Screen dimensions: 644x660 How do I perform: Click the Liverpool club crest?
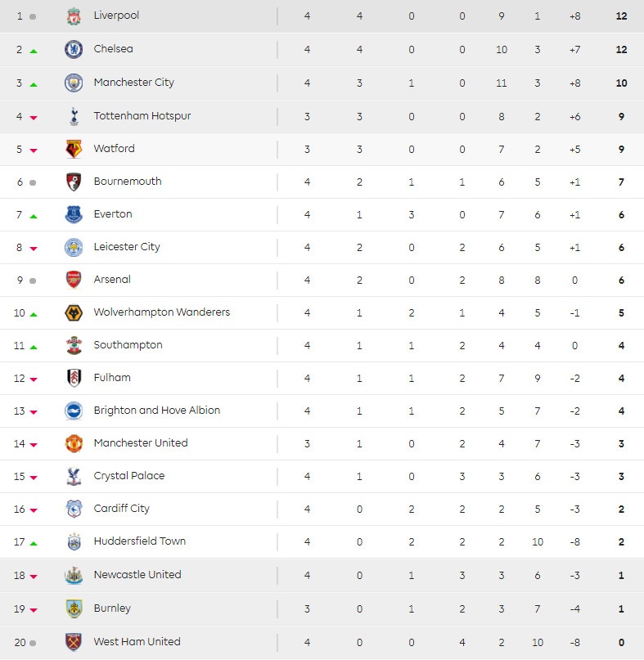pos(74,16)
